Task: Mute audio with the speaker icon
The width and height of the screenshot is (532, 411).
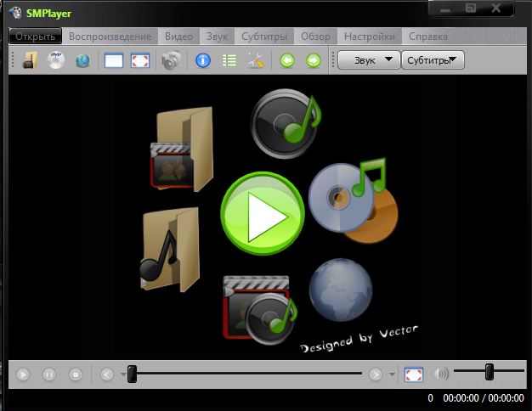Action: 441,374
